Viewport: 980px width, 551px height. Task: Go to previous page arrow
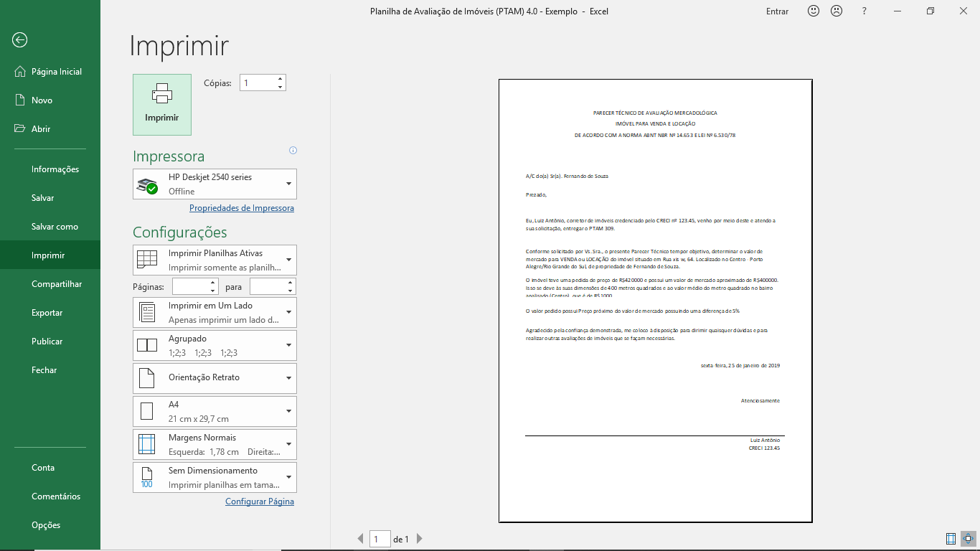361,539
